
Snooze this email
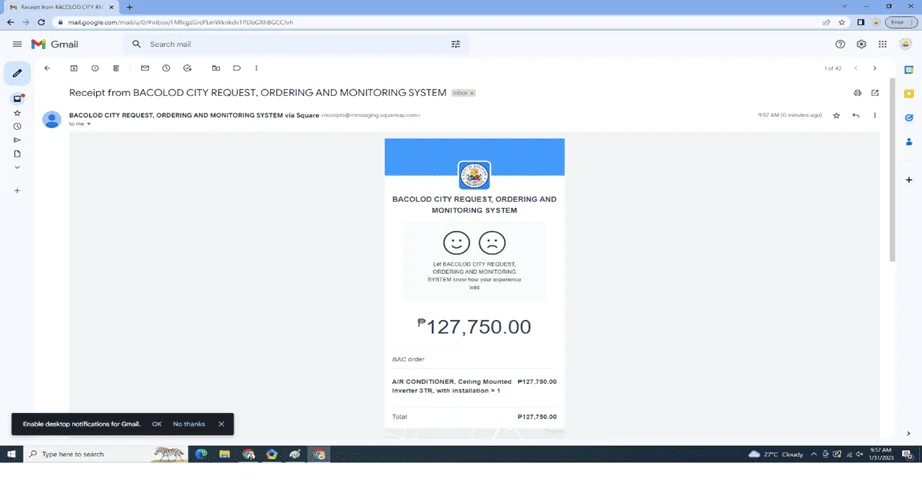(x=166, y=68)
